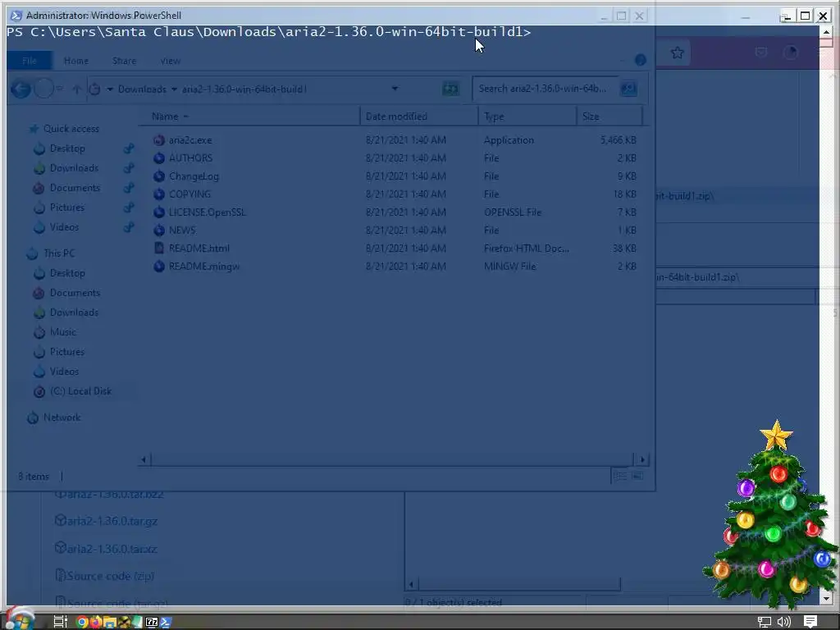Image resolution: width=840 pixels, height=630 pixels.
Task: Click the Search aria2-1.36.0-win-64b... field
Action: [546, 89]
